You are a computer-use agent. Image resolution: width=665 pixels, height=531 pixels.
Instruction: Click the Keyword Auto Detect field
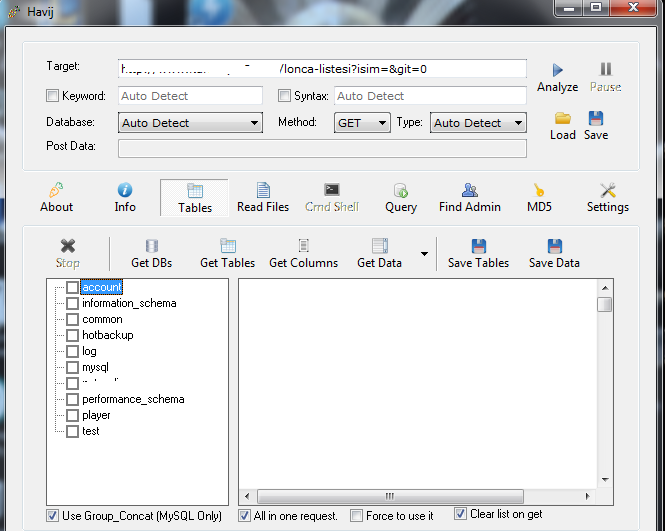tap(190, 96)
